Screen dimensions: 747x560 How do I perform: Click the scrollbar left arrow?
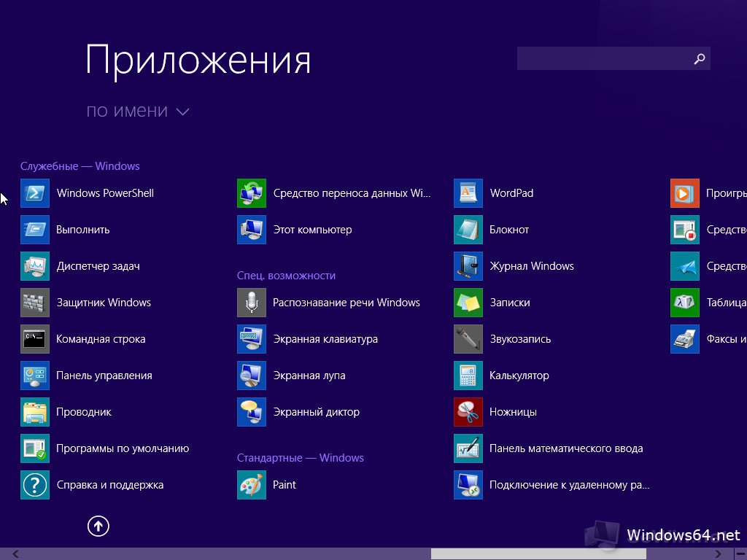[x=16, y=554]
